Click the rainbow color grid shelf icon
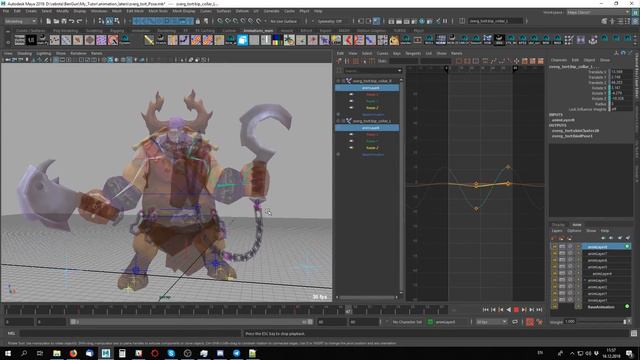 point(277,40)
